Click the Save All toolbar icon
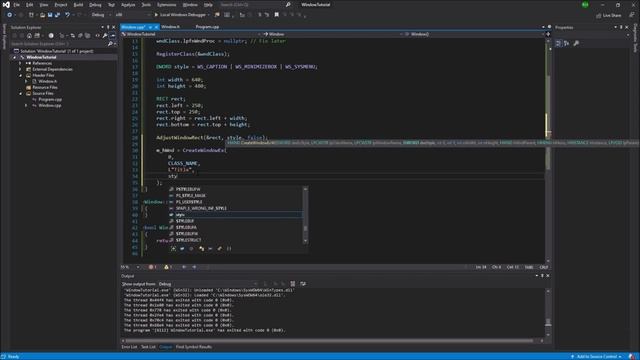640x360 pixels. point(57,15)
